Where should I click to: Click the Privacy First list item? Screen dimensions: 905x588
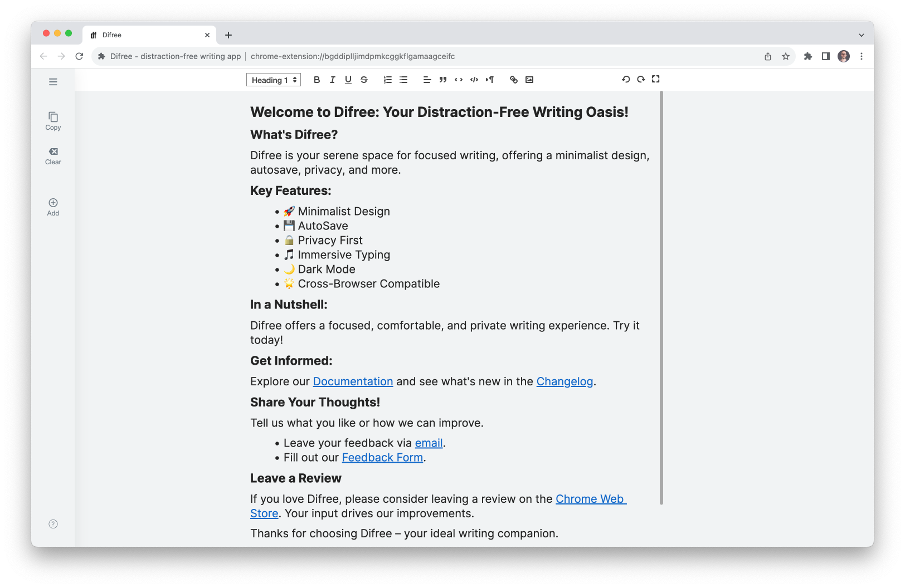point(323,240)
